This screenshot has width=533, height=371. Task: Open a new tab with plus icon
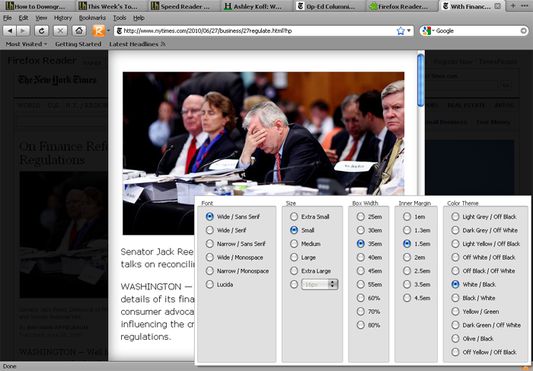pos(513,5)
